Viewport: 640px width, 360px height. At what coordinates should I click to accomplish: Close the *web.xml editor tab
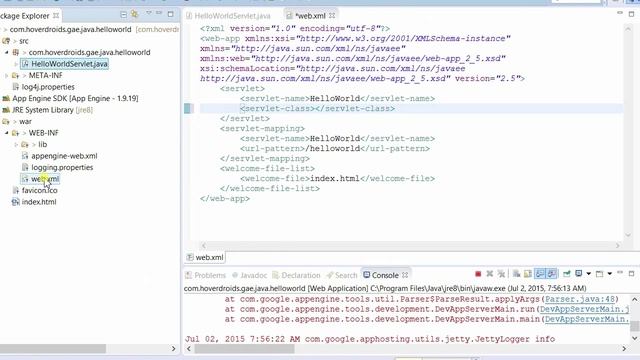click(332, 16)
